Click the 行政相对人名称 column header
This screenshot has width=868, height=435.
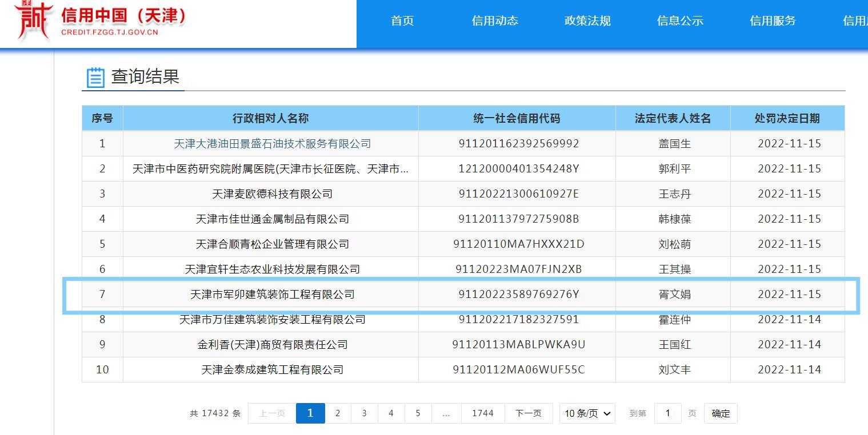click(271, 118)
